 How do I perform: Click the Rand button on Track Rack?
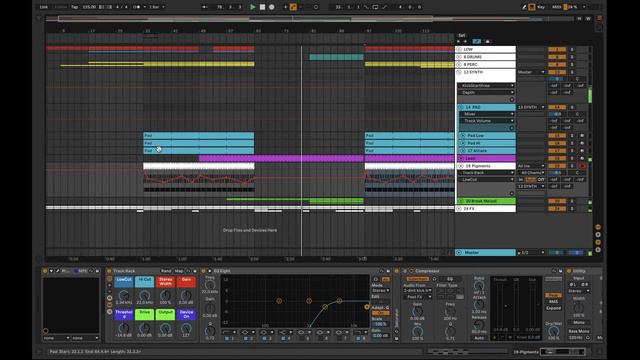(x=166, y=271)
